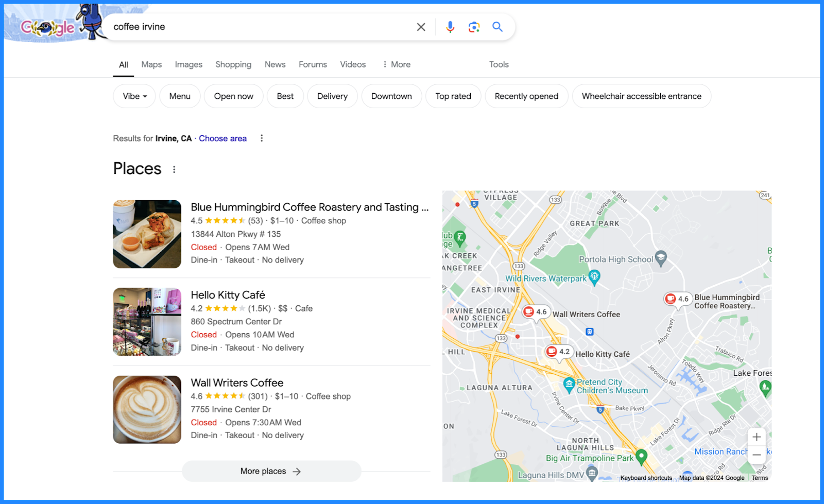Open the Hello Kitty Café listing
Screen dimensions: 824x504
[x=228, y=295]
